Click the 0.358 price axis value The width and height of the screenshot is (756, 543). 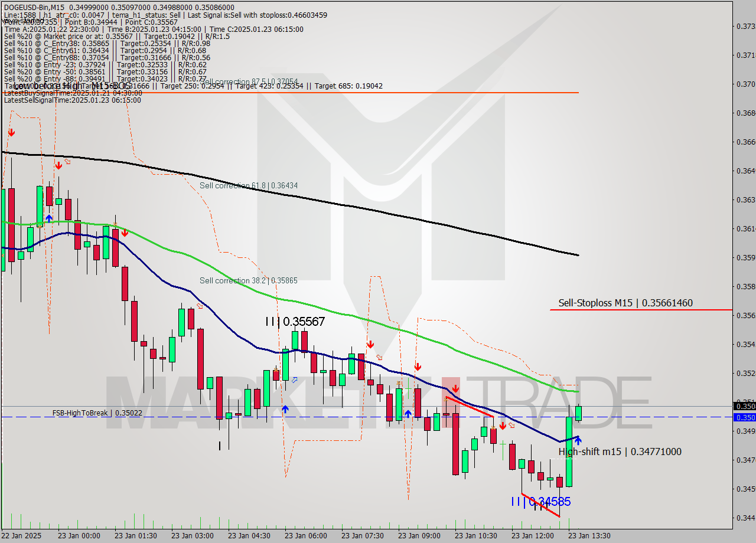745,286
